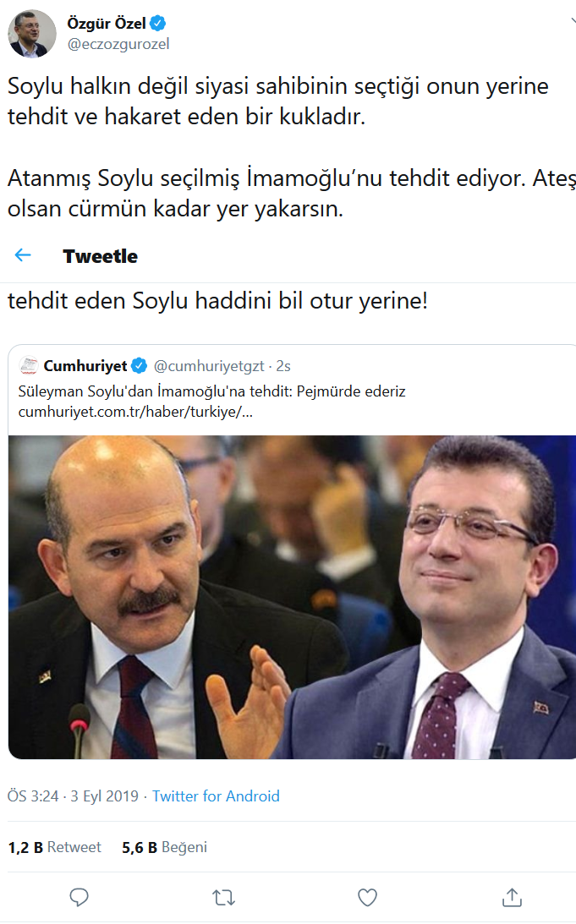Open the @cumhuriyetgzt handle
576x924 pixels.
coord(209,366)
